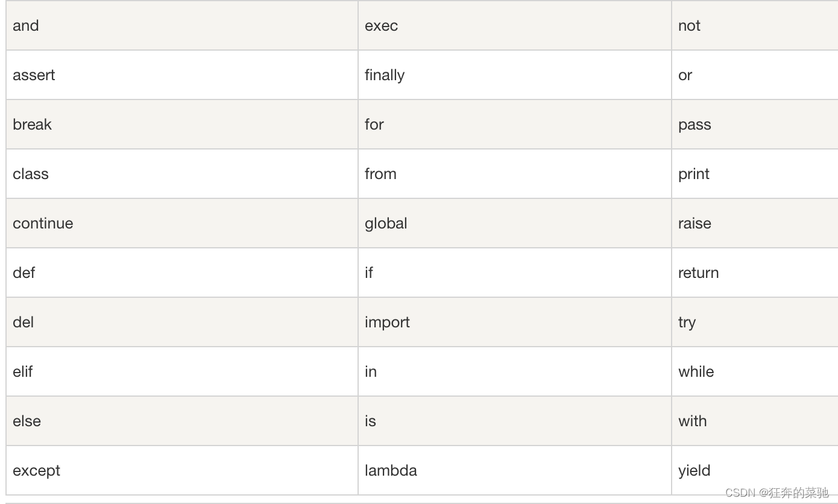
Task: Click the 'def' keyword cell
Action: [x=182, y=272]
